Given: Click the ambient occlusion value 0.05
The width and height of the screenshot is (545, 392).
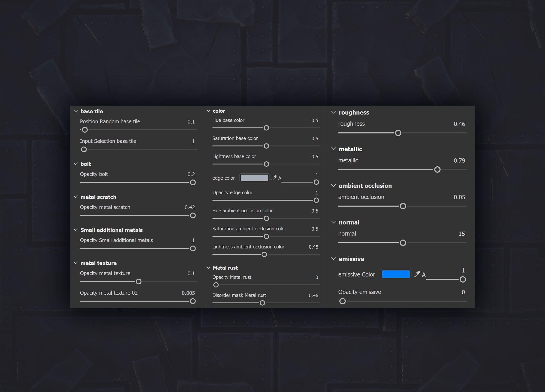Looking at the screenshot, I should [459, 197].
